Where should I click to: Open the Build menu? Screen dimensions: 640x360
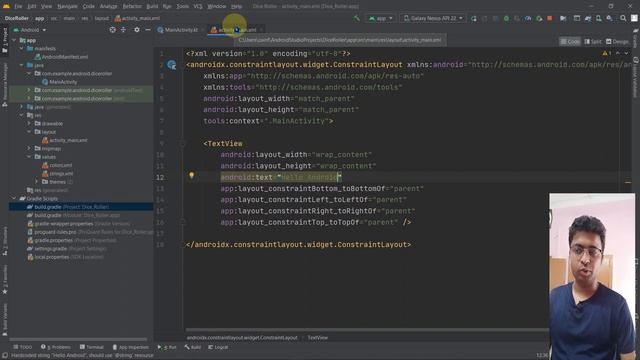152,6
